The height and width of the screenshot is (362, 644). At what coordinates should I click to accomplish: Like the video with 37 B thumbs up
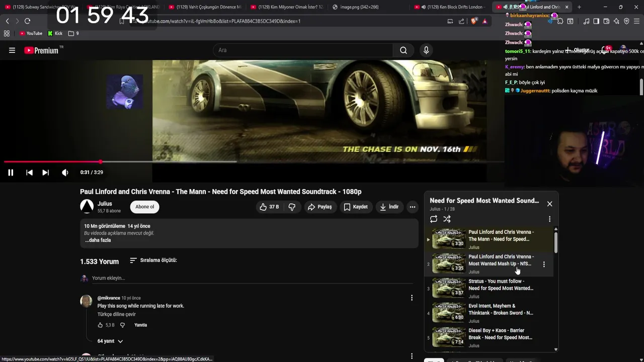click(270, 207)
